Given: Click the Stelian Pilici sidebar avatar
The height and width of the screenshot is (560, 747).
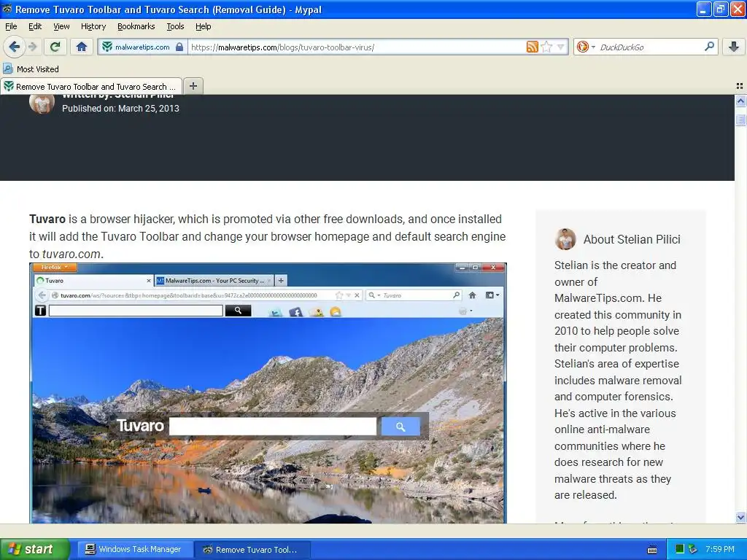Looking at the screenshot, I should [565, 239].
